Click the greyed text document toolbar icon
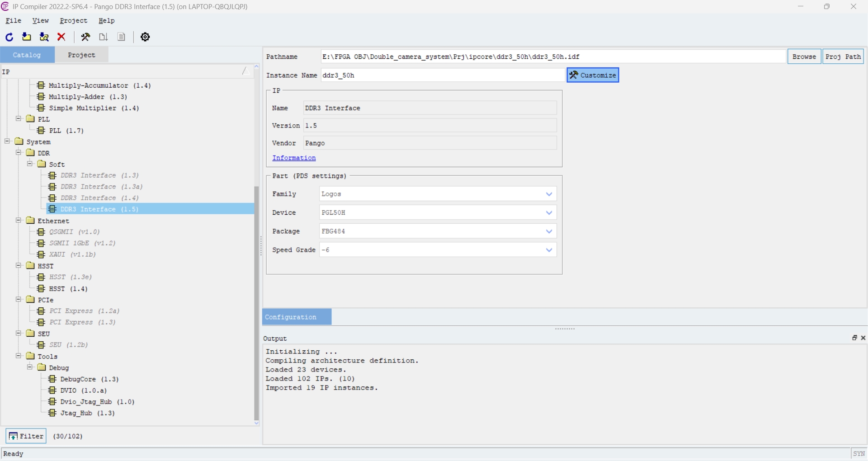 121,37
